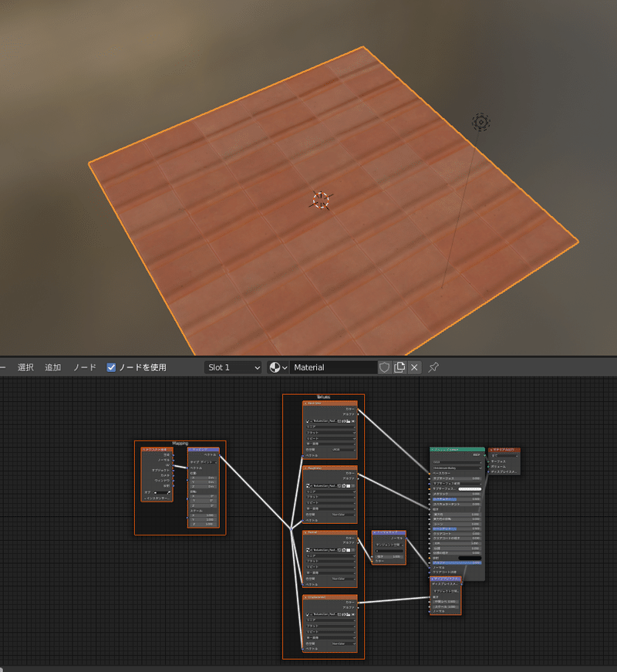Click the white subsurface color swatch in Principled BSDF
This screenshot has width=617, height=672.
[470, 489]
